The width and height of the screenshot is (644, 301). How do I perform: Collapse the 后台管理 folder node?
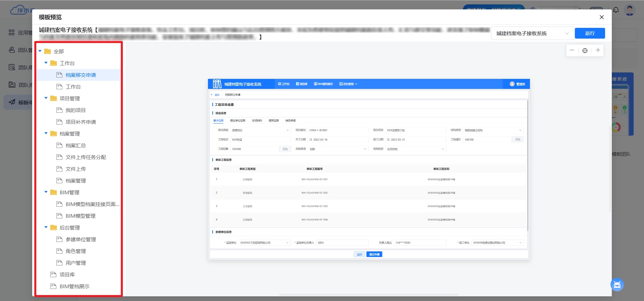(46, 228)
